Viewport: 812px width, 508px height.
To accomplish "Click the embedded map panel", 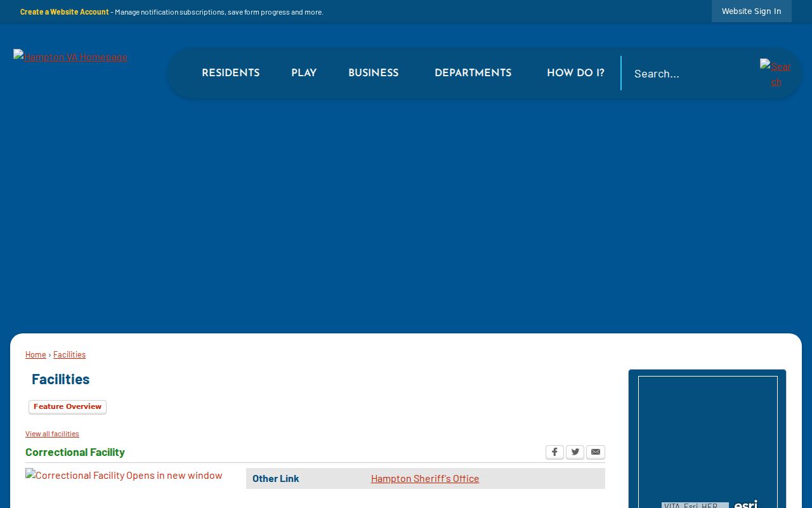I will pyautogui.click(x=707, y=442).
